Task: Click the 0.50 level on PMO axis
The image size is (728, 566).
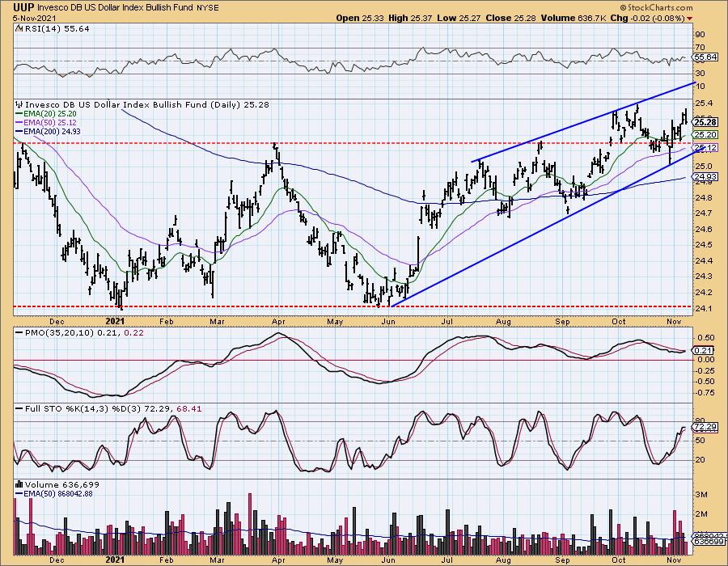Action: click(705, 338)
